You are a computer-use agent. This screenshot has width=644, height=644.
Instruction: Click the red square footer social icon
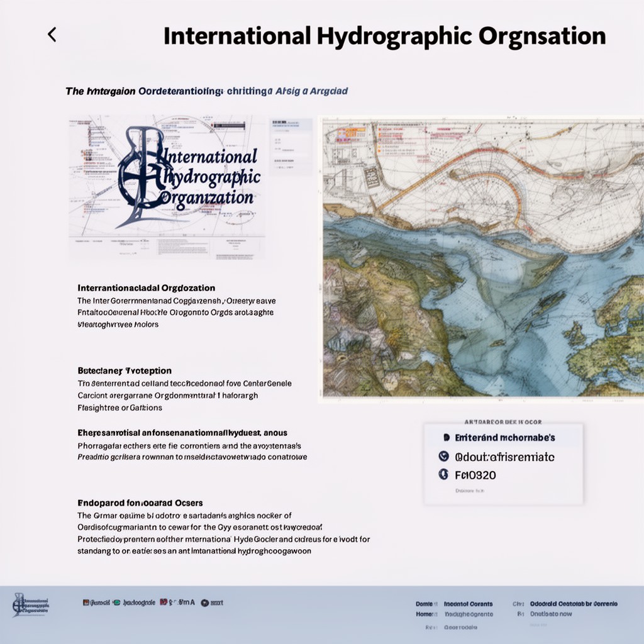pos(86,602)
